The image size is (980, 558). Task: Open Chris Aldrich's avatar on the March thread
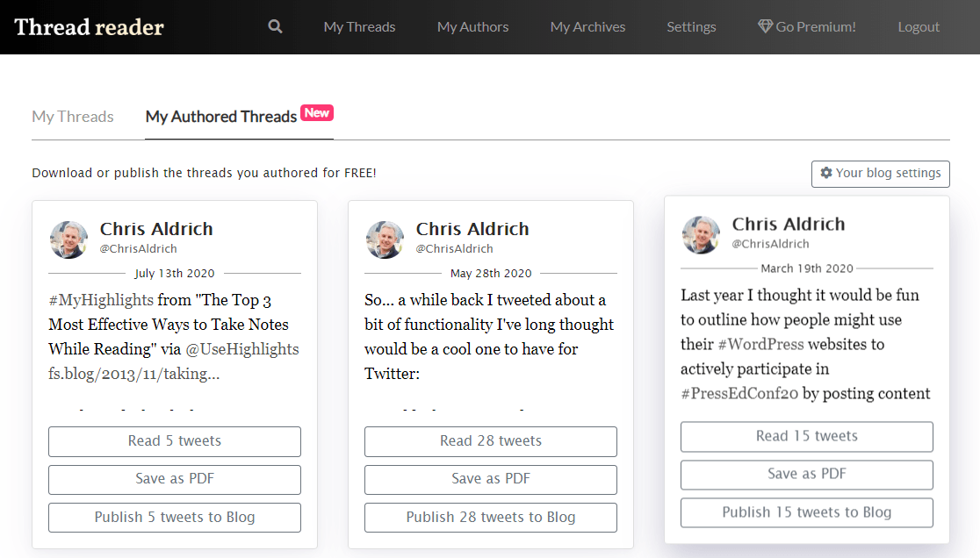(x=700, y=235)
